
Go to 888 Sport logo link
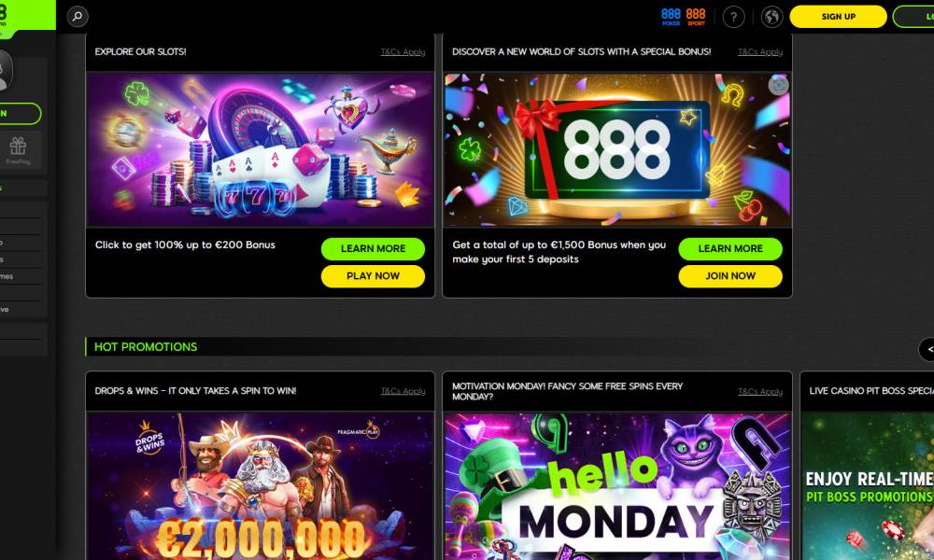(695, 16)
